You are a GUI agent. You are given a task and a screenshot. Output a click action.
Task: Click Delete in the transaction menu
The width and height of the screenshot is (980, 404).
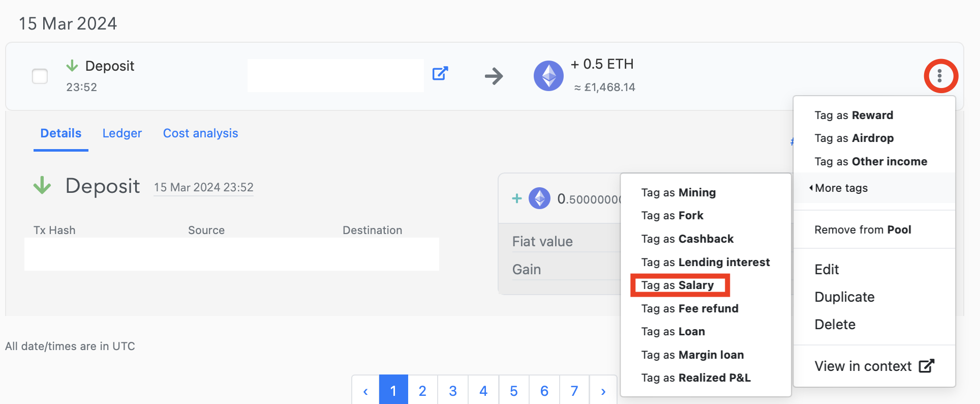[835, 325]
